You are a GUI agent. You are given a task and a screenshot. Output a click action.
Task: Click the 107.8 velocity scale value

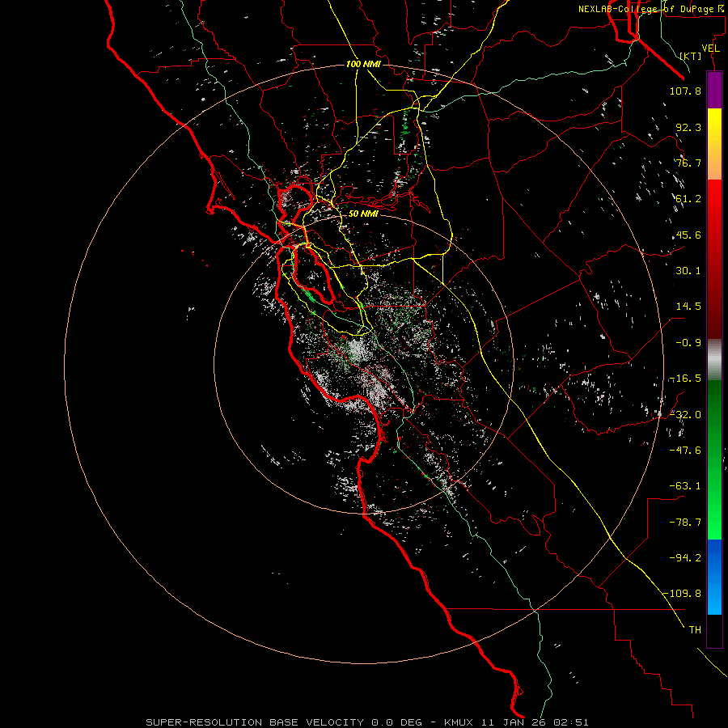(x=685, y=91)
